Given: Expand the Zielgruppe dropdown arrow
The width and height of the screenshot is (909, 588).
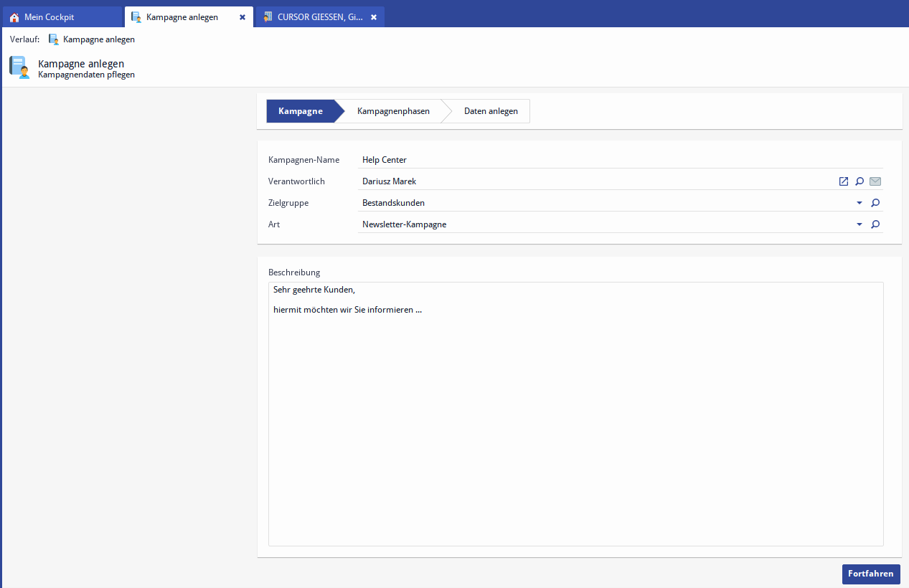Looking at the screenshot, I should click(859, 203).
